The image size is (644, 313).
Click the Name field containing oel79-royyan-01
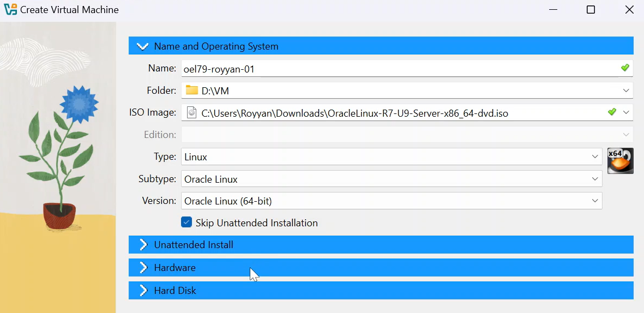[398, 69]
